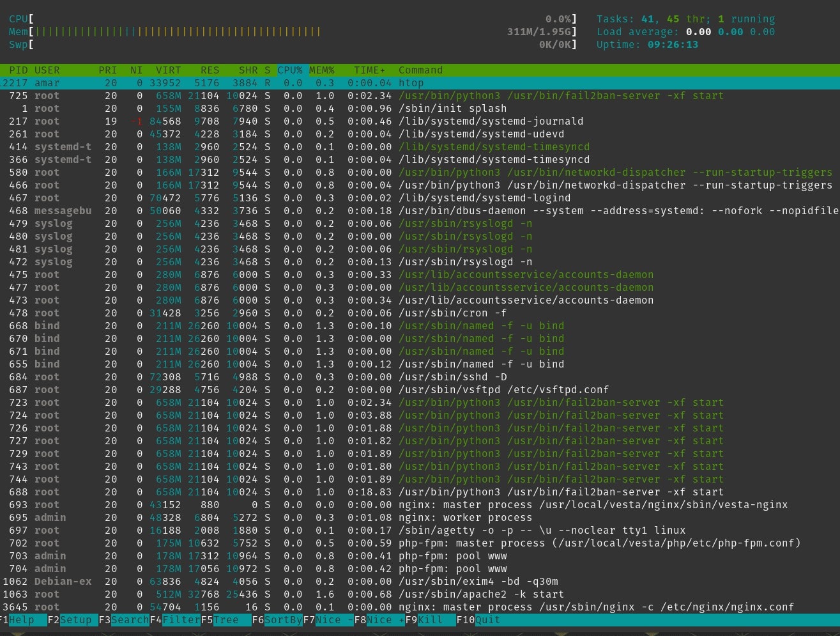This screenshot has height=636, width=840.
Task: Click the 311M/1.95G memory value
Action: [538, 32]
